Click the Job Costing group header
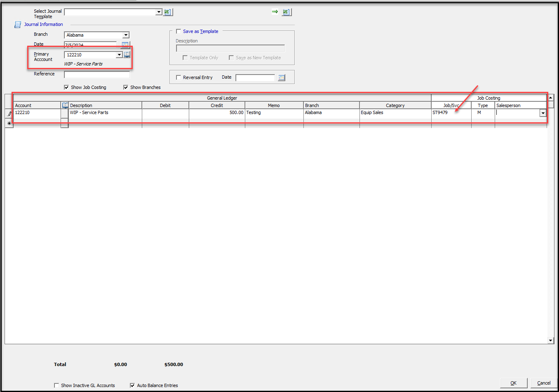Viewport: 559px width, 392px height. click(x=489, y=98)
